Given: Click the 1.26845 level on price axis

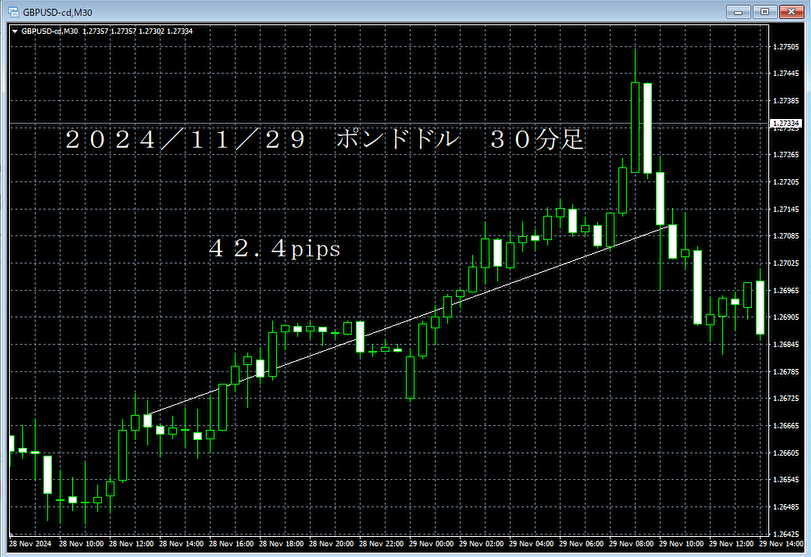Looking at the screenshot, I should tap(788, 344).
